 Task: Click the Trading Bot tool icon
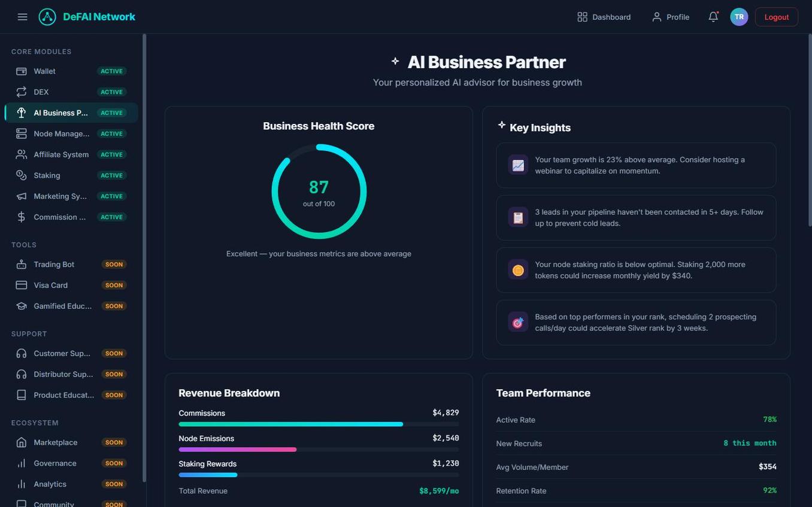tap(21, 264)
